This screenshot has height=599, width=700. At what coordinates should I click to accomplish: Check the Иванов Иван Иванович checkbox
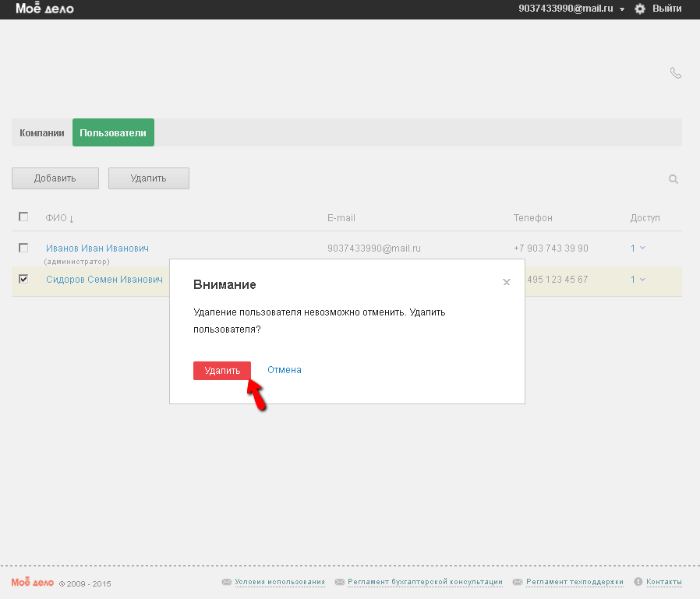tap(23, 248)
